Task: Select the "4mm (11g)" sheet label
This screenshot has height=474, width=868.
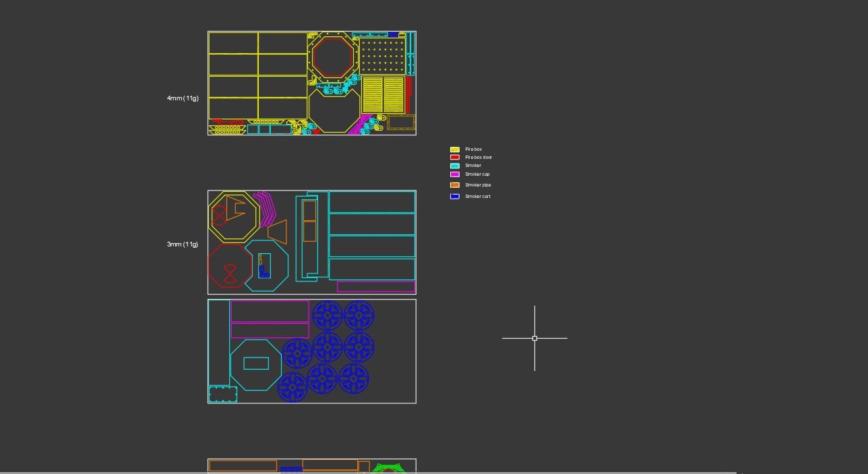Action: tap(183, 98)
